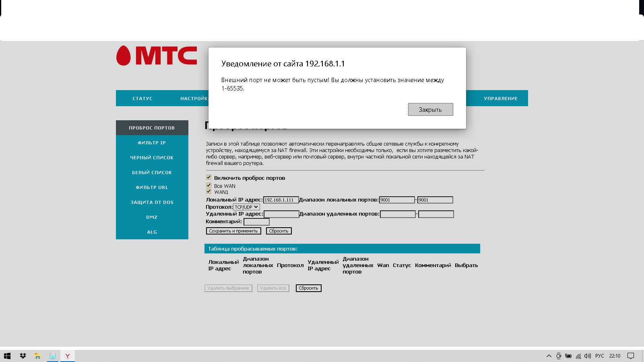Open the volume tray icon
This screenshot has height=362, width=644.
pos(588,356)
